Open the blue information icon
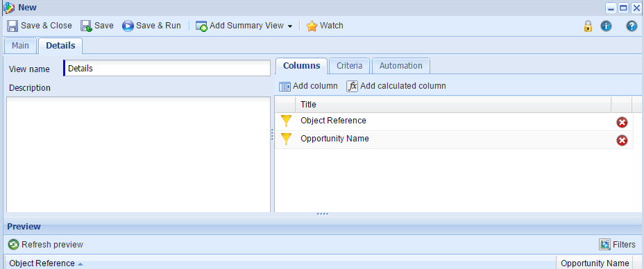Image resolution: width=644 pixels, height=269 pixels. coord(607,26)
